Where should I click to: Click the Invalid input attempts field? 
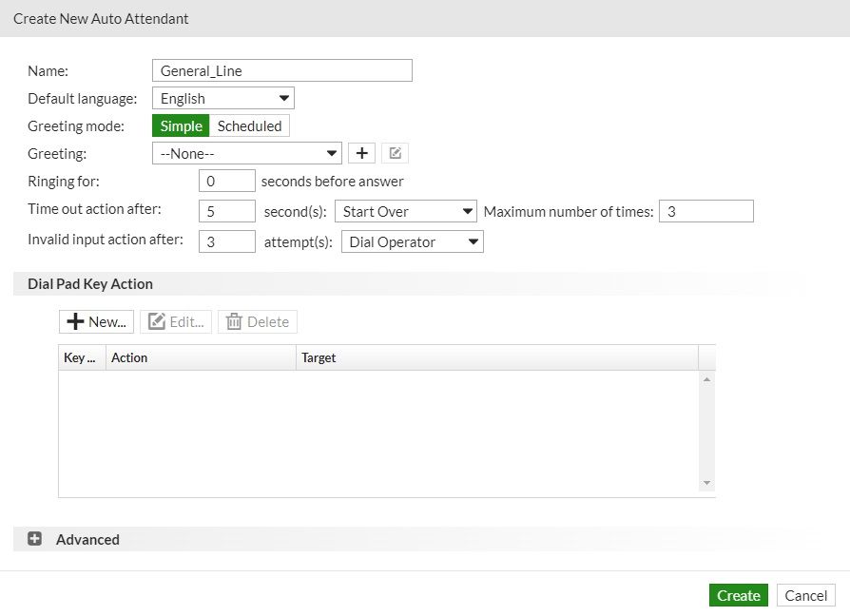tap(227, 241)
